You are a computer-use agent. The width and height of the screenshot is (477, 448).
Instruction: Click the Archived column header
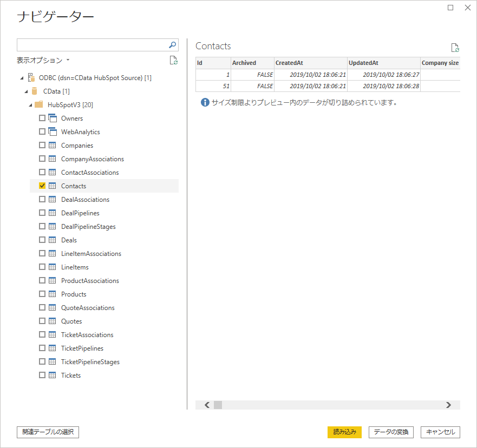coord(252,63)
